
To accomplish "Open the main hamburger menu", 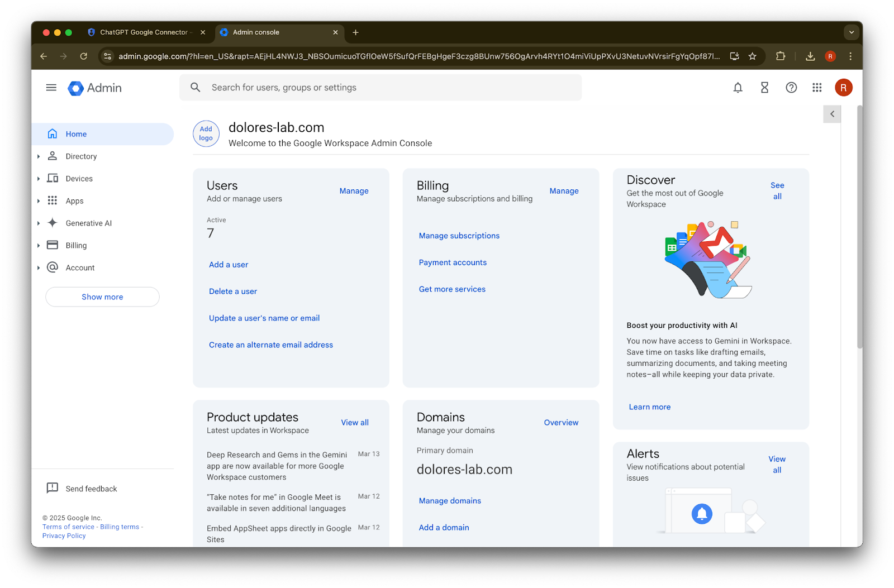I will point(51,88).
